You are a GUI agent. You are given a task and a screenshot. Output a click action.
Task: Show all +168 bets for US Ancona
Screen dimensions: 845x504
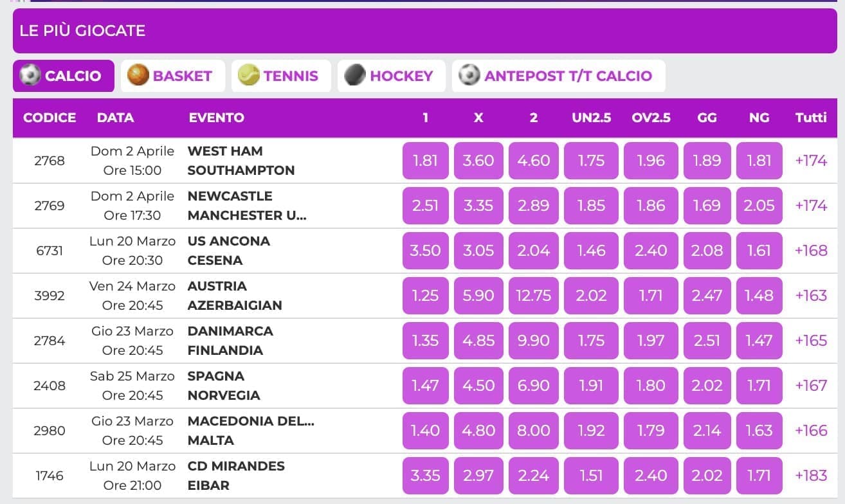pos(811,251)
